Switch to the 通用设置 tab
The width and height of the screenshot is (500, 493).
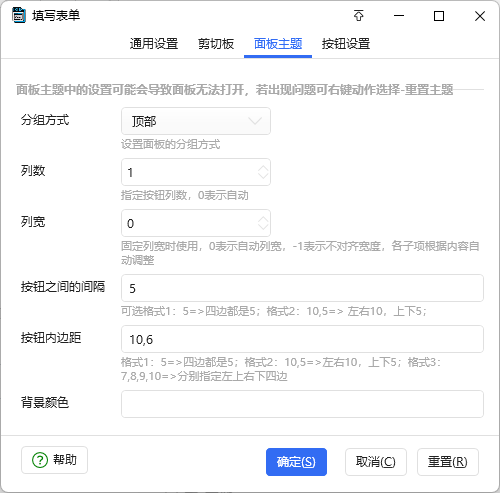point(154,44)
